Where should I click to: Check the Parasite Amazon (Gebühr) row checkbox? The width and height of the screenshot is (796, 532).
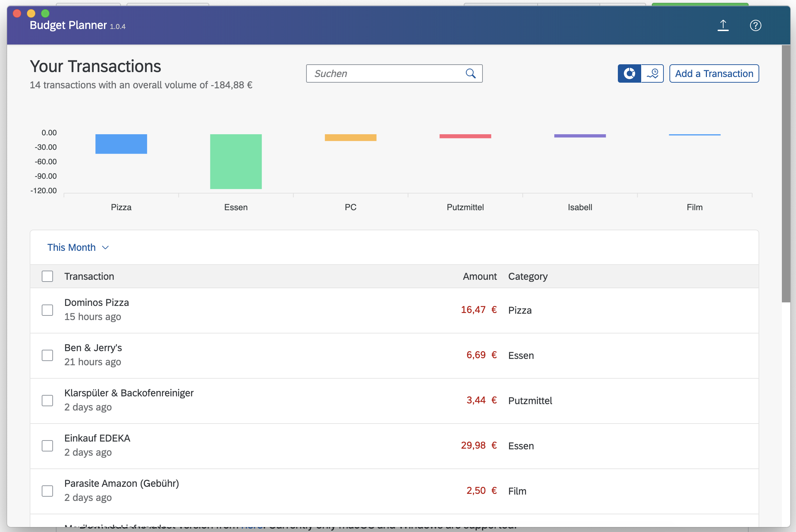tap(47, 491)
